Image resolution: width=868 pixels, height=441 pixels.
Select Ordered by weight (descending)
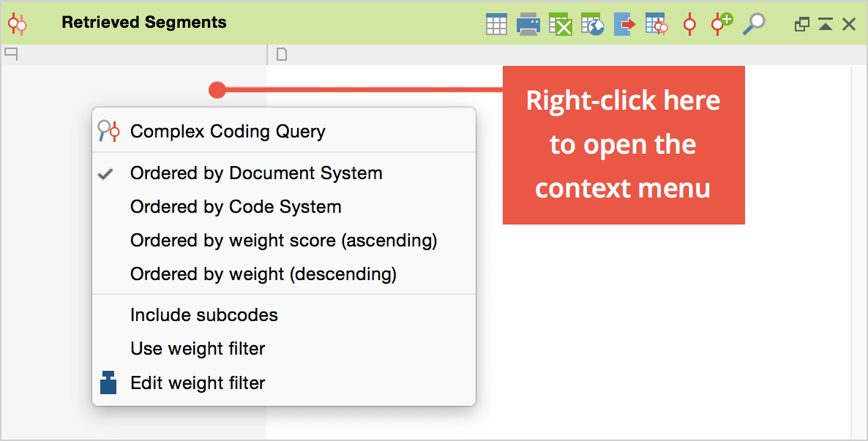click(x=263, y=274)
